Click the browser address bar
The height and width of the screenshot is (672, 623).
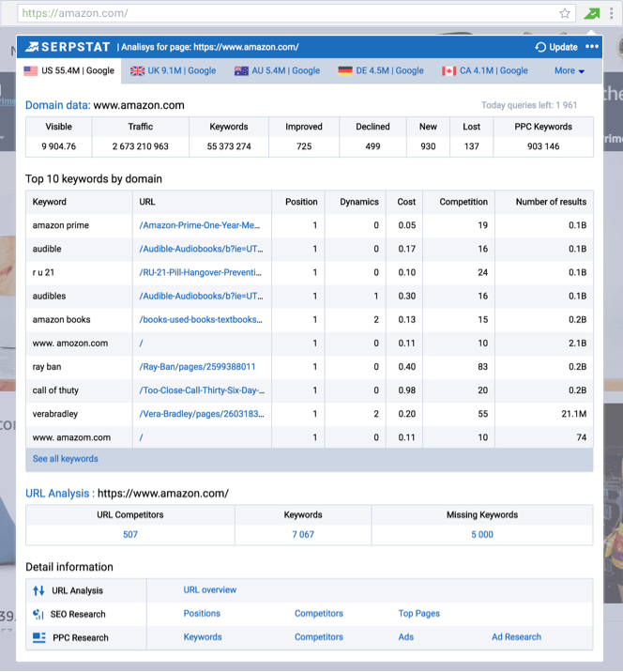(281, 13)
